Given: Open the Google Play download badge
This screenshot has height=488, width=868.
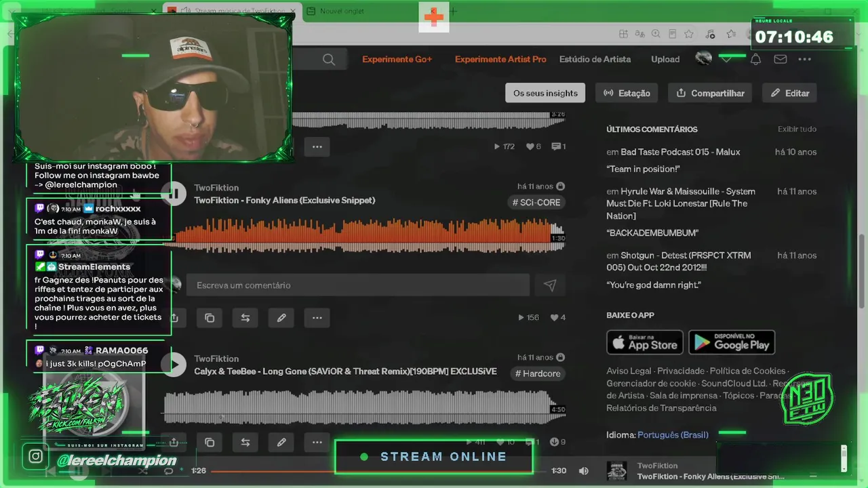Looking at the screenshot, I should click(x=732, y=342).
